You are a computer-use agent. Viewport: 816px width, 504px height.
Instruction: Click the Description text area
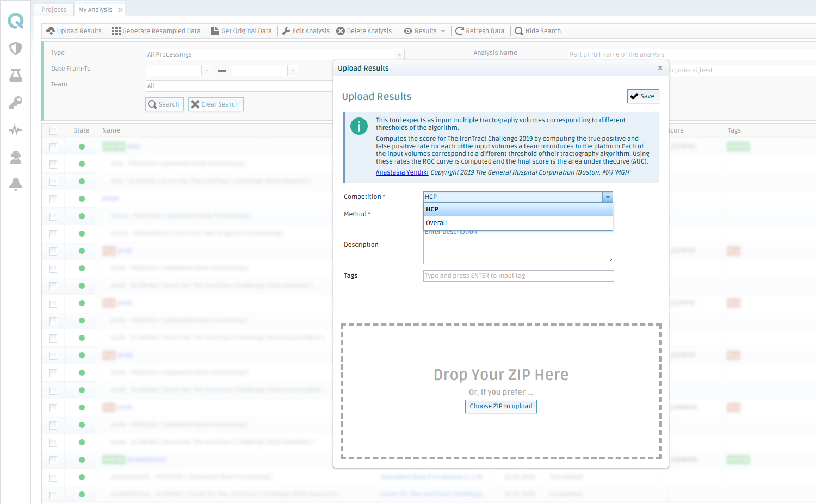pos(518,246)
